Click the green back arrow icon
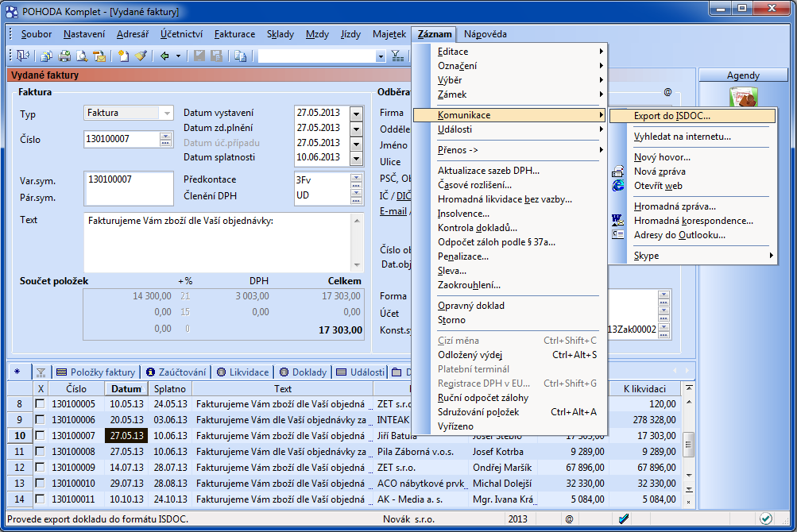This screenshot has width=797, height=532. [164, 56]
